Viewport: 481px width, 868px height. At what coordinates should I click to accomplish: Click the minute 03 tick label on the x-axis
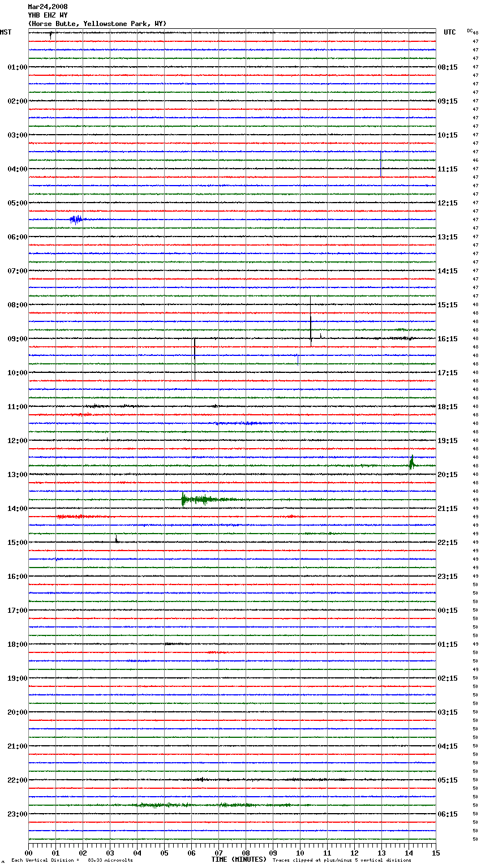(x=110, y=853)
